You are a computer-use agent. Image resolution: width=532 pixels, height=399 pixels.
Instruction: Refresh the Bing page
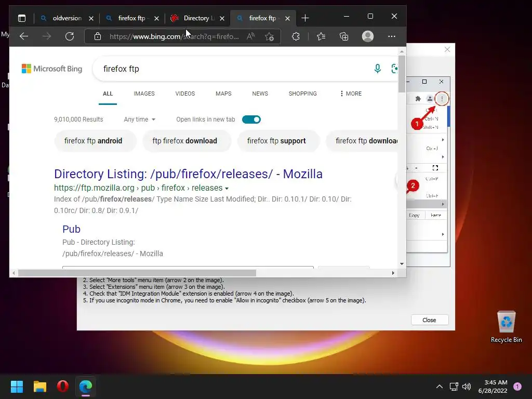(70, 36)
